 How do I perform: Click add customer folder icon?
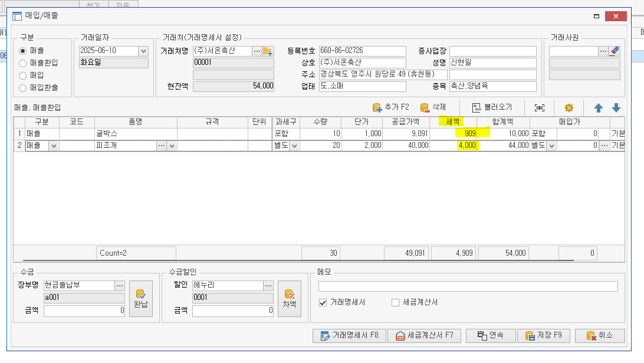coord(268,51)
